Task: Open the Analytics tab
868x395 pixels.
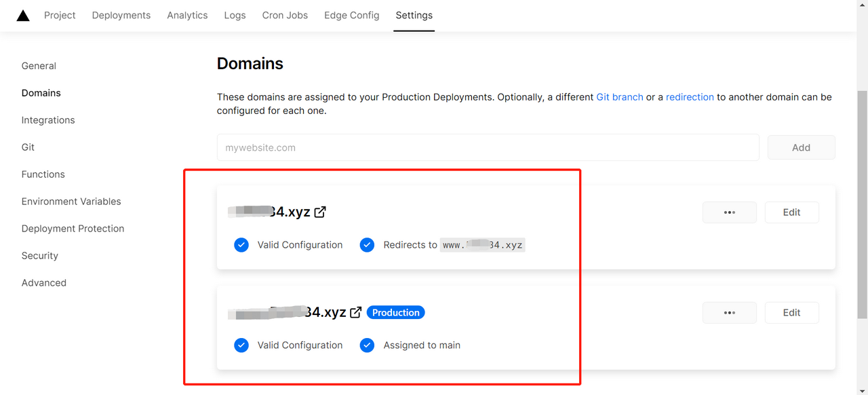Action: [x=187, y=15]
